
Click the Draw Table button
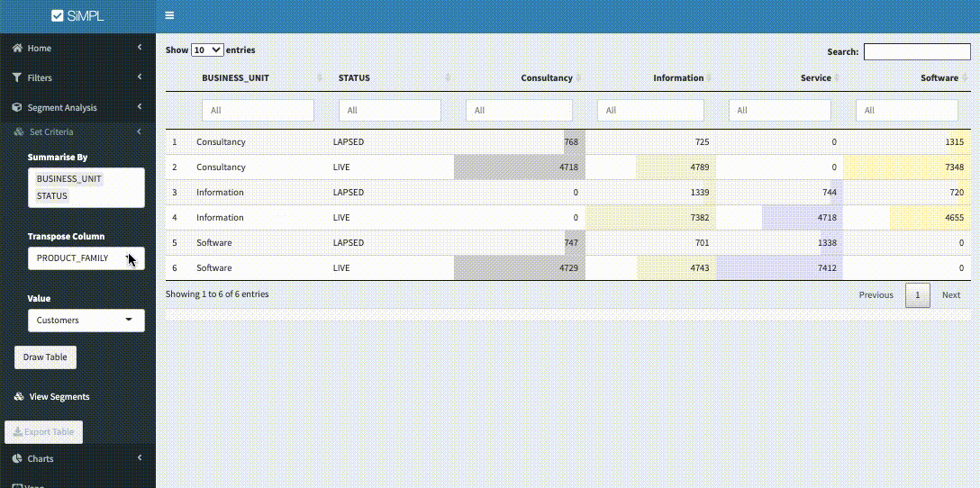pyautogui.click(x=45, y=357)
